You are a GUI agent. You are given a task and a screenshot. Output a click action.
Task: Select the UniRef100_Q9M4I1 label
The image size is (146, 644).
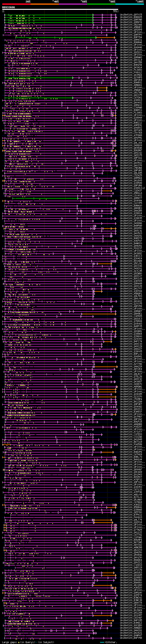131,40
